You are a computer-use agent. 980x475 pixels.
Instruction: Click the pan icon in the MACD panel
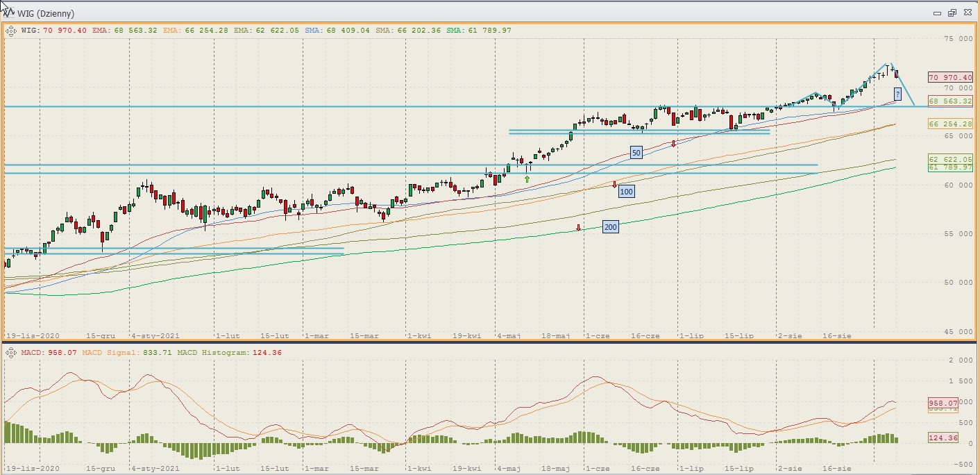11,353
